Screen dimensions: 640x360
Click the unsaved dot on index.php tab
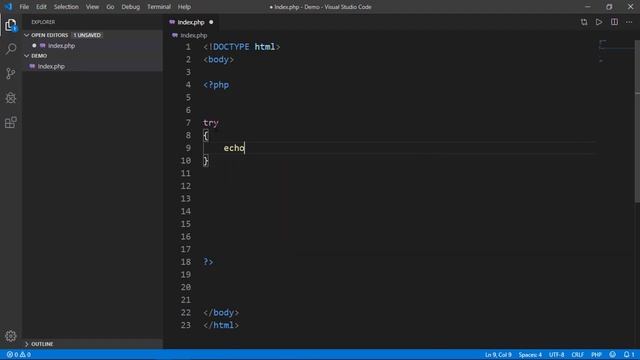(x=211, y=22)
